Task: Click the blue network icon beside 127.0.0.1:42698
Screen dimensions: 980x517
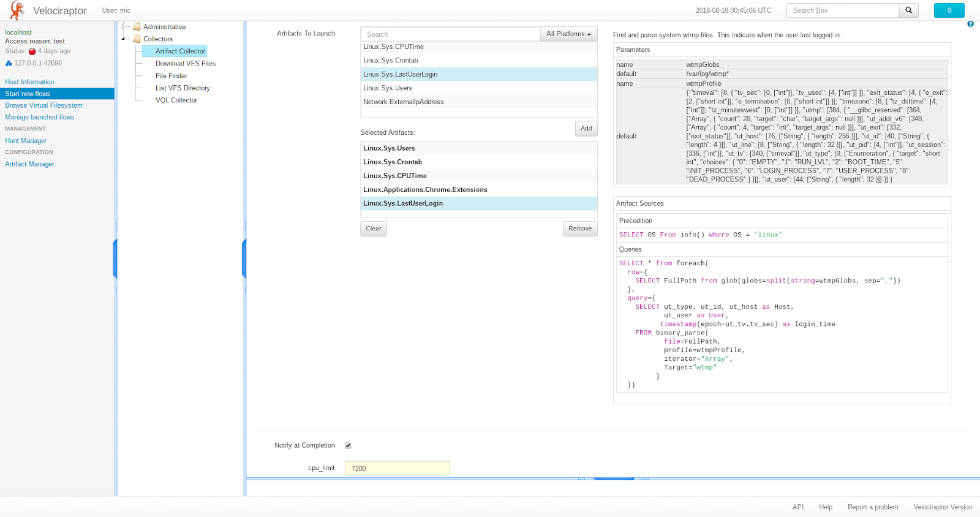Action: coord(9,63)
